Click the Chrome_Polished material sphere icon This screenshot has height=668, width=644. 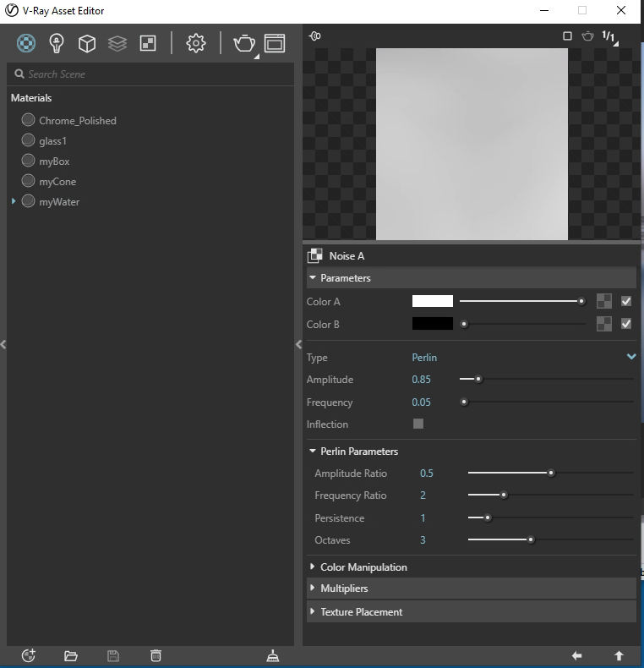tap(28, 120)
